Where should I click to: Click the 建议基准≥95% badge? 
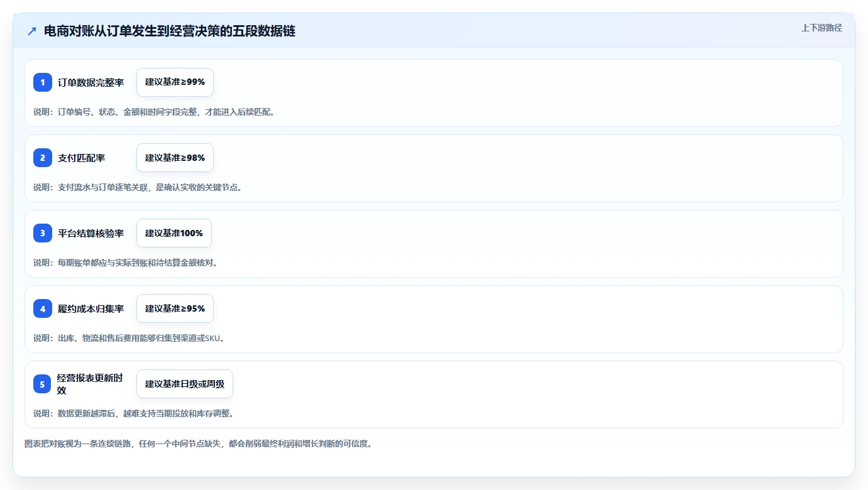click(x=175, y=308)
